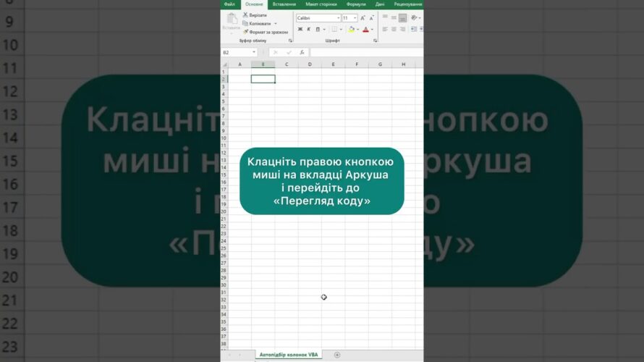Open the Макет сторінки tab

pyautogui.click(x=321, y=4)
